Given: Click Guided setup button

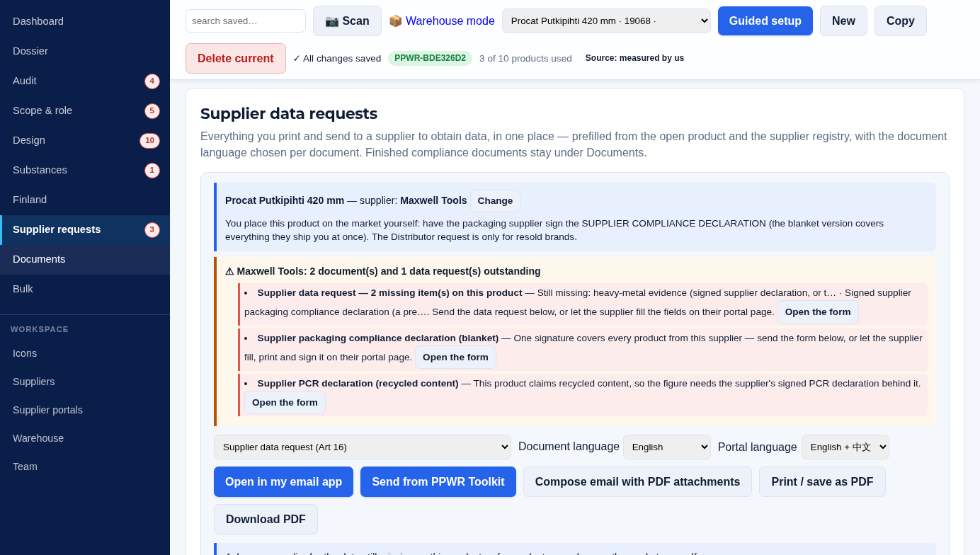Looking at the screenshot, I should click(x=765, y=21).
